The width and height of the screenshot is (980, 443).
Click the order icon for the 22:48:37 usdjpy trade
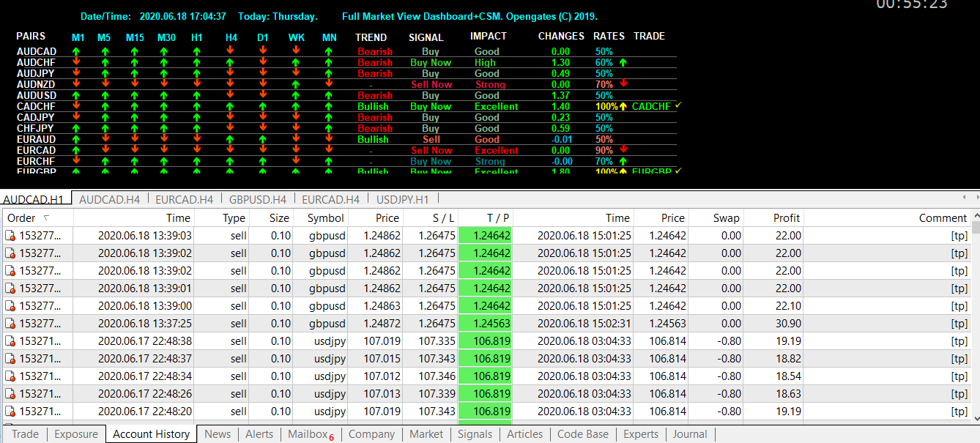click(11, 359)
